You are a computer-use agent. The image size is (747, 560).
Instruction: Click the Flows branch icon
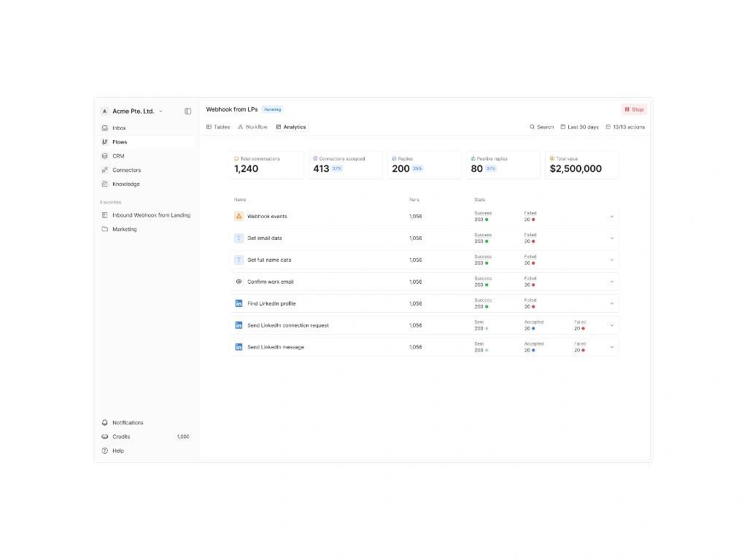click(105, 142)
